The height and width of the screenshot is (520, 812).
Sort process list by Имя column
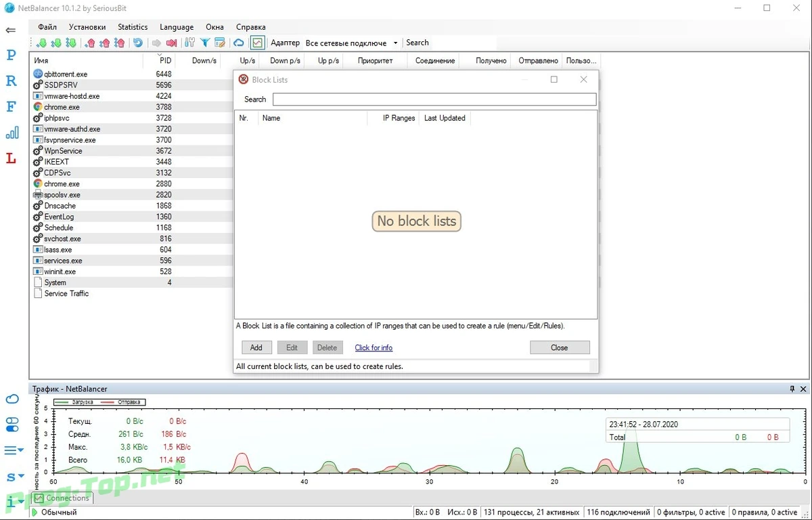click(87, 60)
